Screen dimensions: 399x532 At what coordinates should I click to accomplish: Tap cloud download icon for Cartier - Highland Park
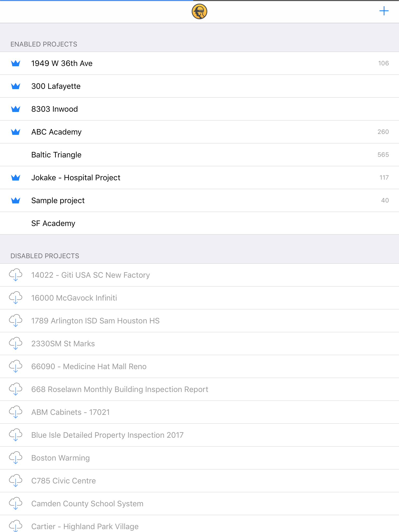(16, 526)
